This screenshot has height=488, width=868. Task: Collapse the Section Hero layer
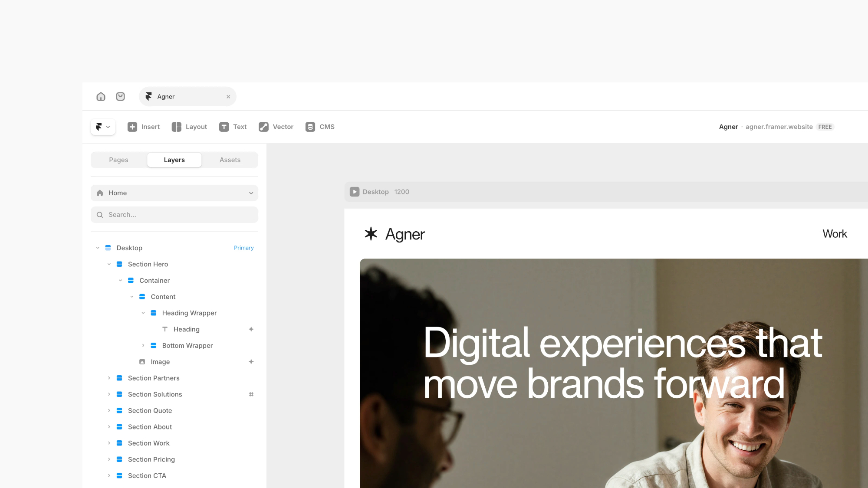[109, 264]
